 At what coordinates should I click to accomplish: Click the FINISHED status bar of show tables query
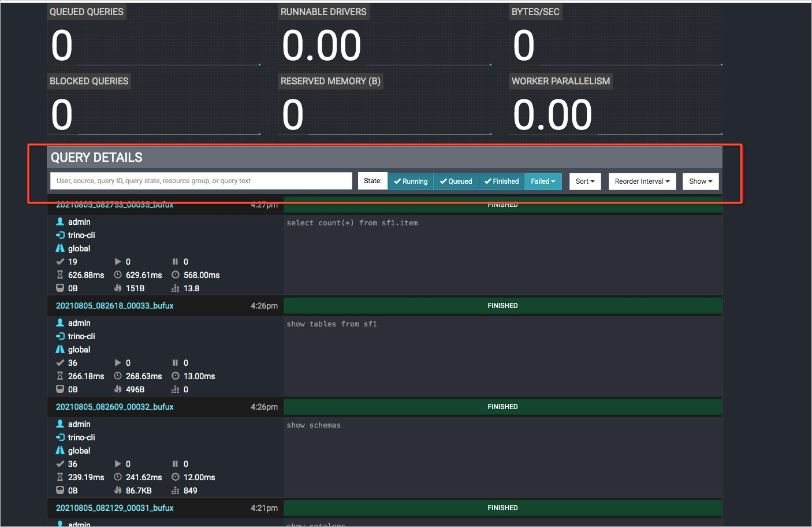click(x=502, y=306)
